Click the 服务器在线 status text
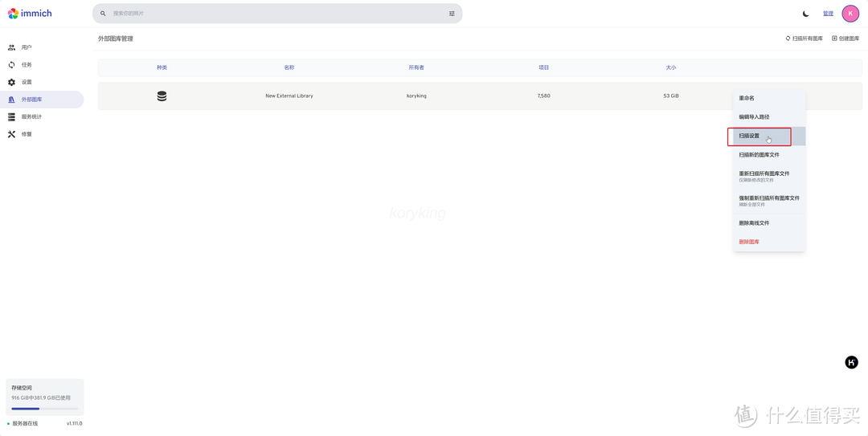Screen dimensions: 868x436 point(25,424)
